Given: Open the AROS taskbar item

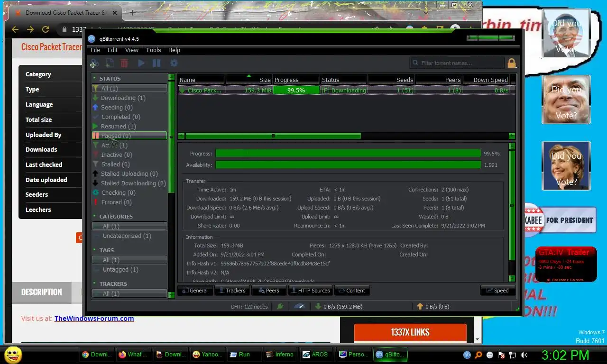Looking at the screenshot, I should tap(316, 355).
